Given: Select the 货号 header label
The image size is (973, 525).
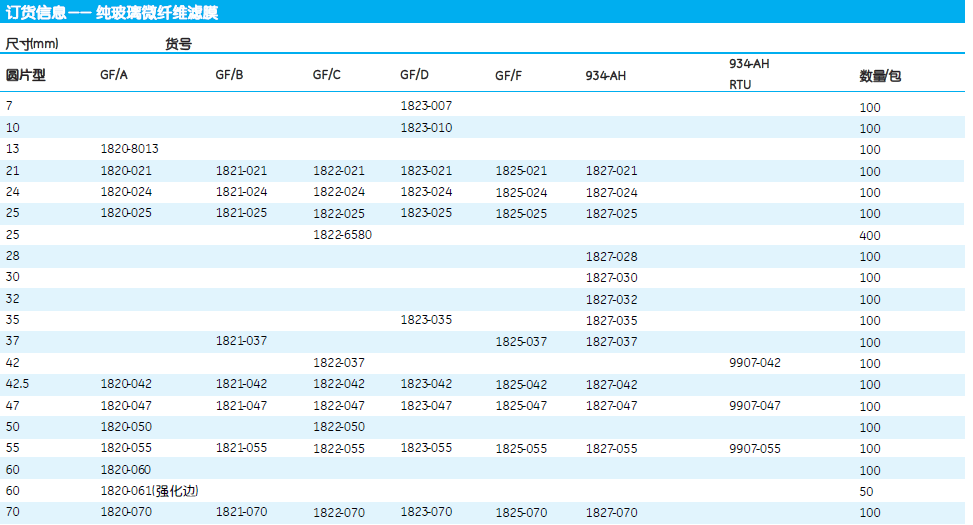Looking at the screenshot, I should (179, 44).
